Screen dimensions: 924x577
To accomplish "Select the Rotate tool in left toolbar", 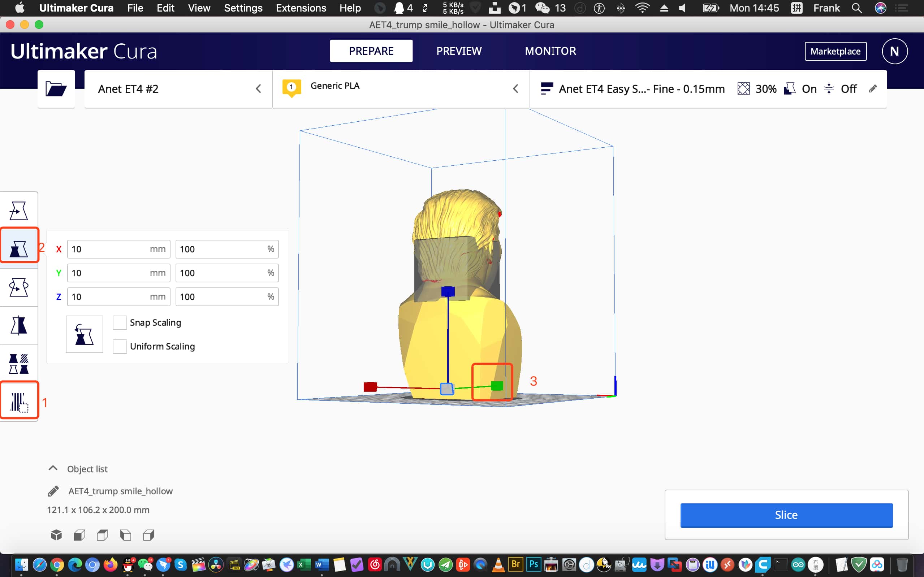I will point(19,287).
